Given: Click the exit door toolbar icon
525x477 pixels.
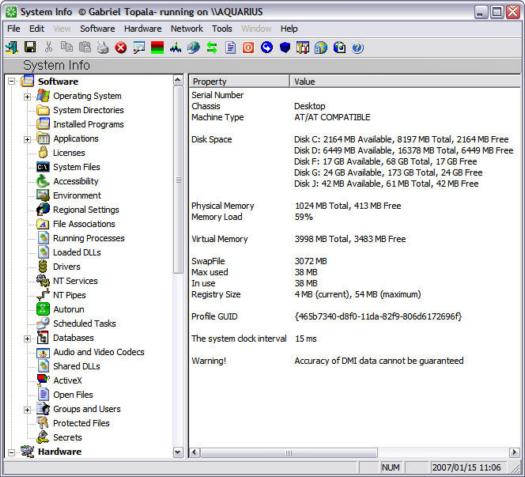Looking at the screenshot, I should pyautogui.click(x=12, y=48).
